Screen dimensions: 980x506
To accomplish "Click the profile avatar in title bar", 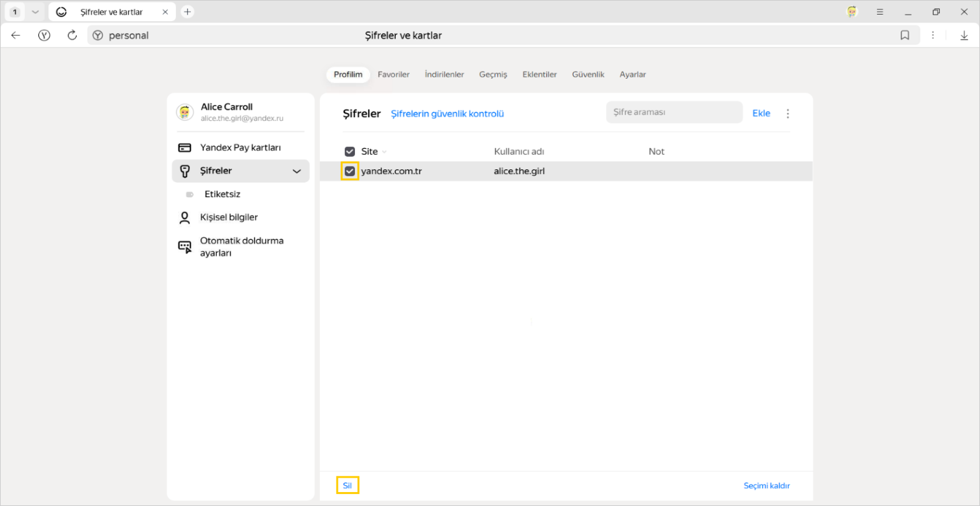I will pos(852,12).
